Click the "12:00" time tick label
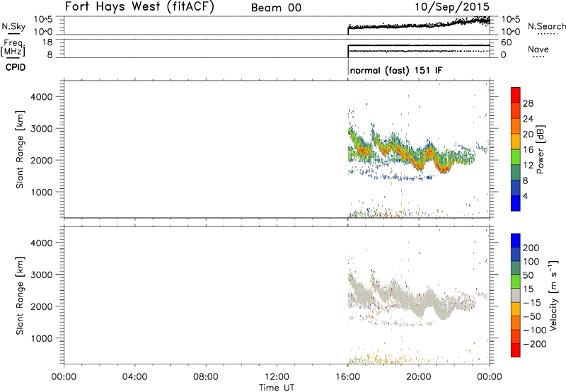This screenshot has width=566, height=392. (x=277, y=377)
